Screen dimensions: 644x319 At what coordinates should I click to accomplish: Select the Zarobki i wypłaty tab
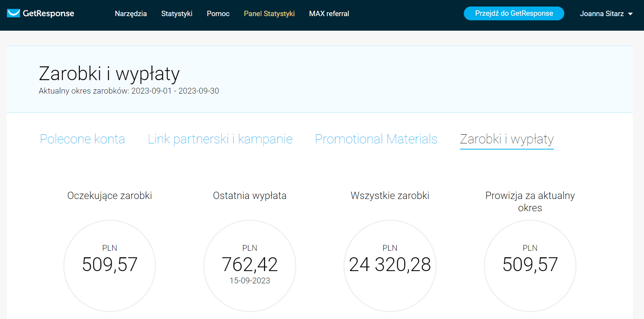[507, 139]
